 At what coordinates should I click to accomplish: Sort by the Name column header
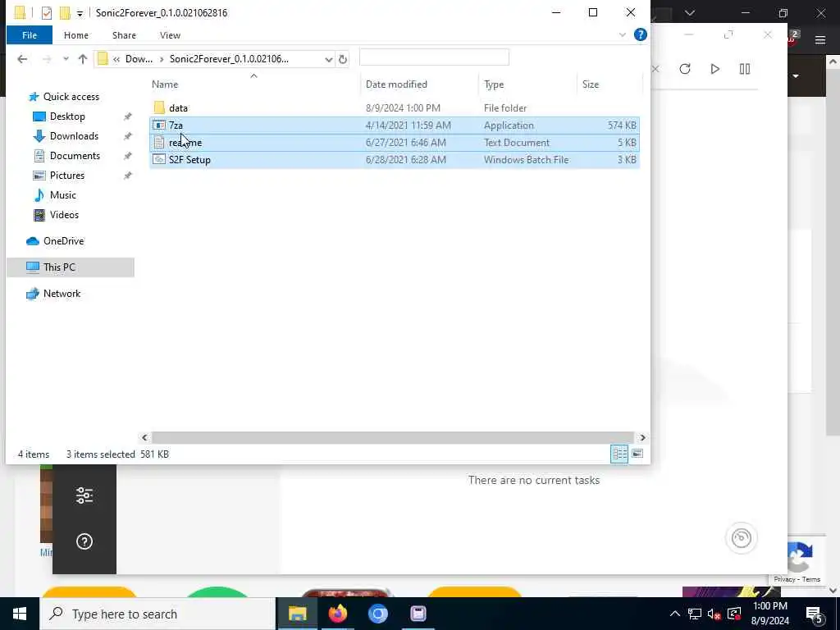[164, 84]
